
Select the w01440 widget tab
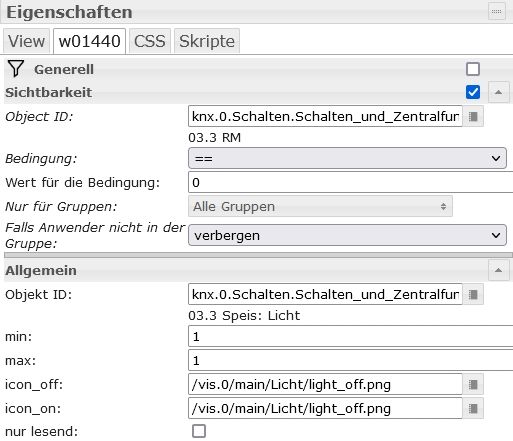[x=89, y=41]
